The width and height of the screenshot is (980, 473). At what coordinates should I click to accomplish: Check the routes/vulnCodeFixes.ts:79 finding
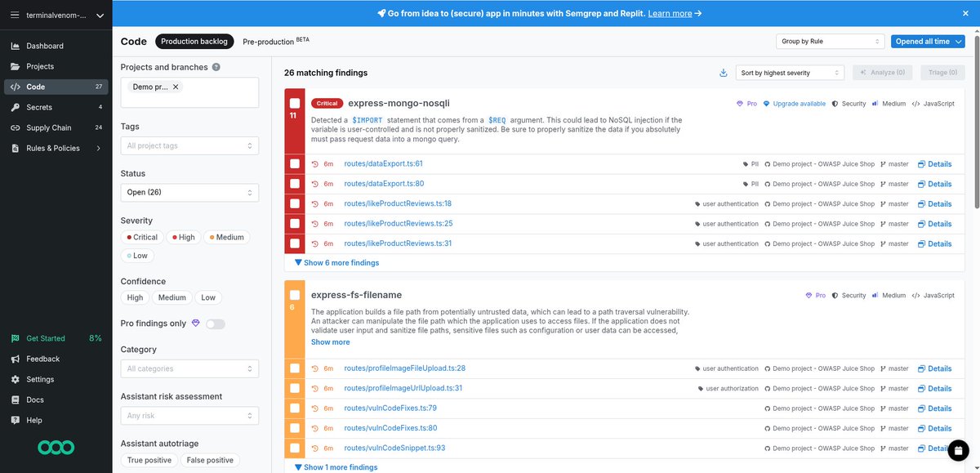[x=295, y=408]
